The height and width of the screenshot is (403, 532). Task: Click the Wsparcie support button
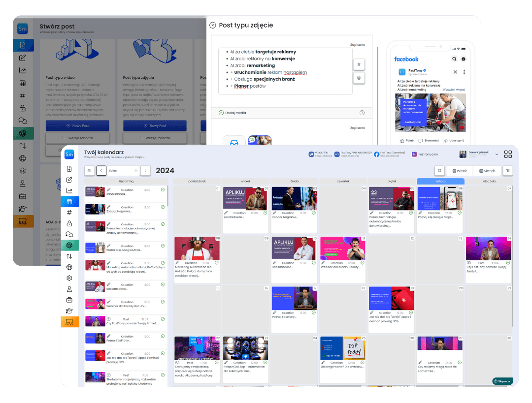502,381
